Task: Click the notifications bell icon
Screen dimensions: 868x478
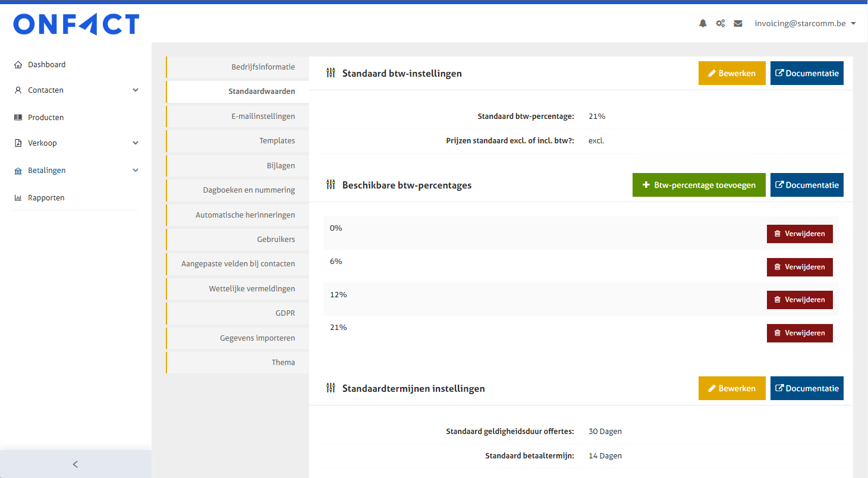Action: pyautogui.click(x=703, y=24)
